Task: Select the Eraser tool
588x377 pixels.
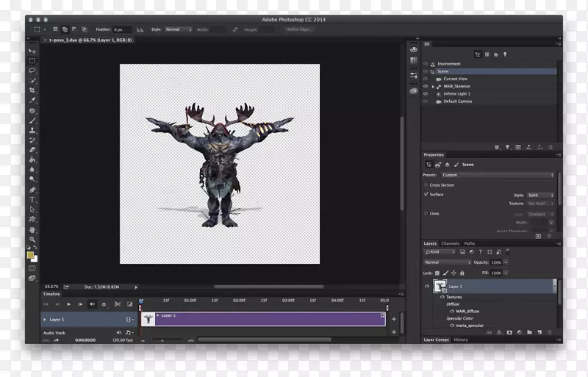Action: pyautogui.click(x=32, y=150)
